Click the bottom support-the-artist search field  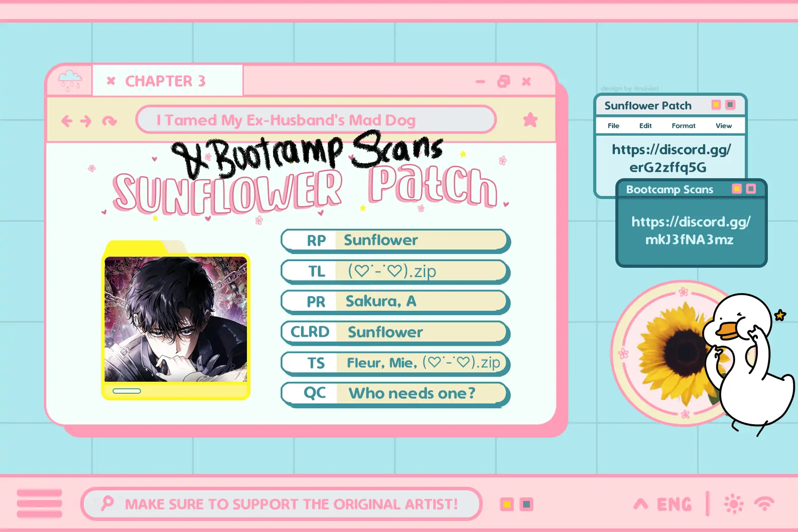pyautogui.click(x=281, y=504)
